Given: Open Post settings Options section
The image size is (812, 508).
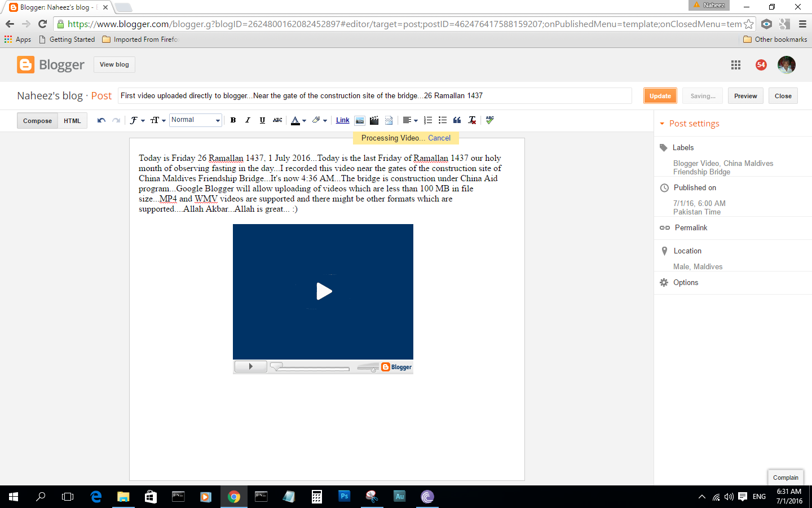Looking at the screenshot, I should pyautogui.click(x=686, y=282).
